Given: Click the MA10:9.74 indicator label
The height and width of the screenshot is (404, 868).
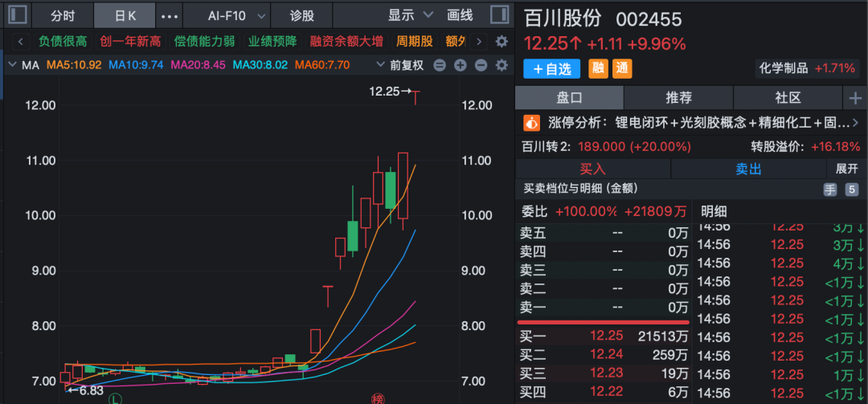Looking at the screenshot, I should (136, 65).
